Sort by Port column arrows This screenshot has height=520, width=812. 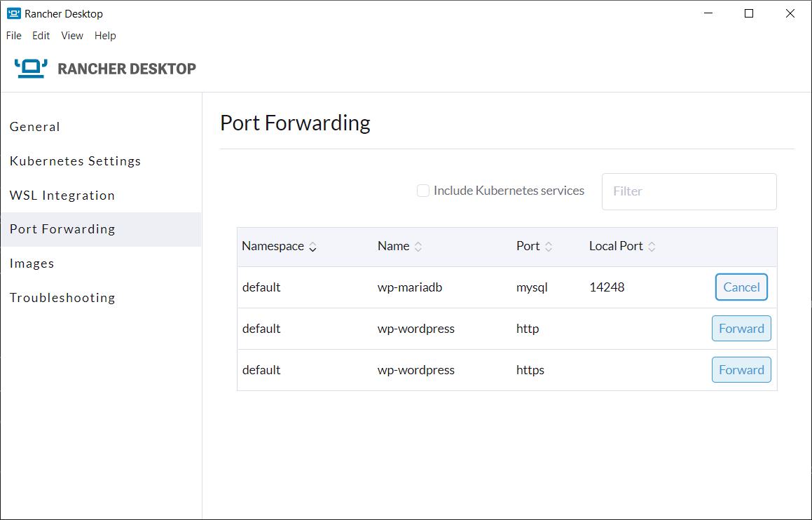pyautogui.click(x=549, y=247)
